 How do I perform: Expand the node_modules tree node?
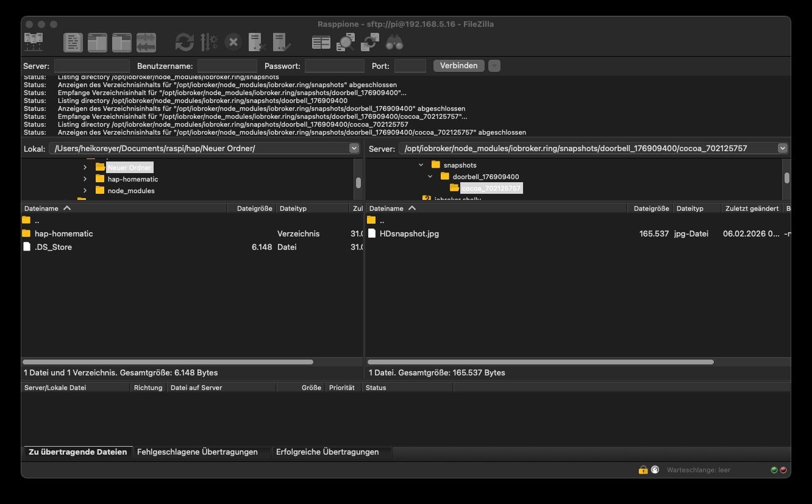85,191
